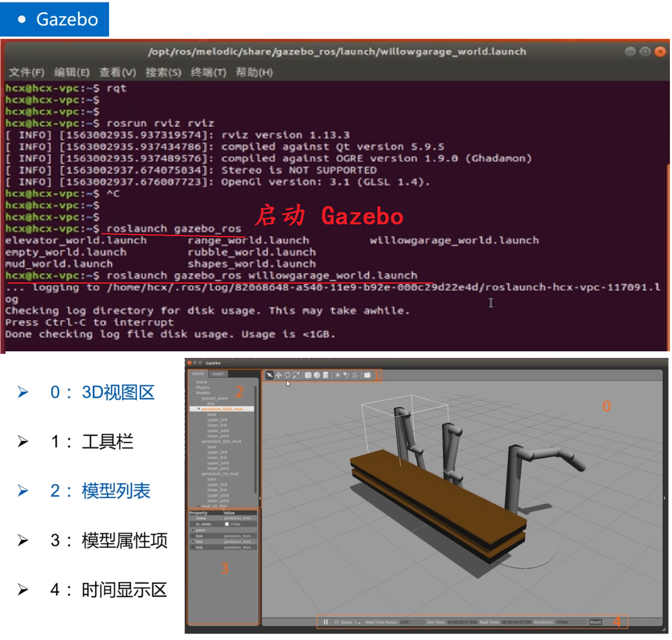Click the Gazebo window resize grip
Viewport: 672px width, 640px height.
coord(665,630)
